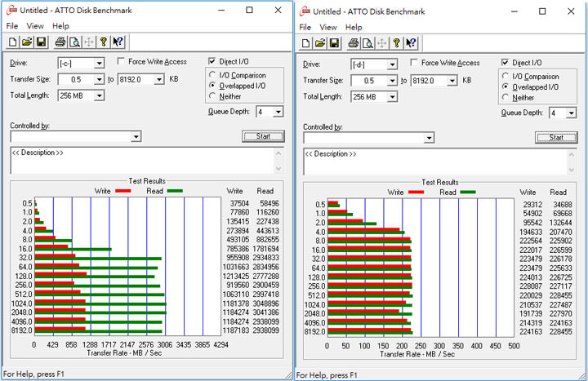Click the New file icon in right window
Viewport: 588px width, 381px height.
click(306, 43)
